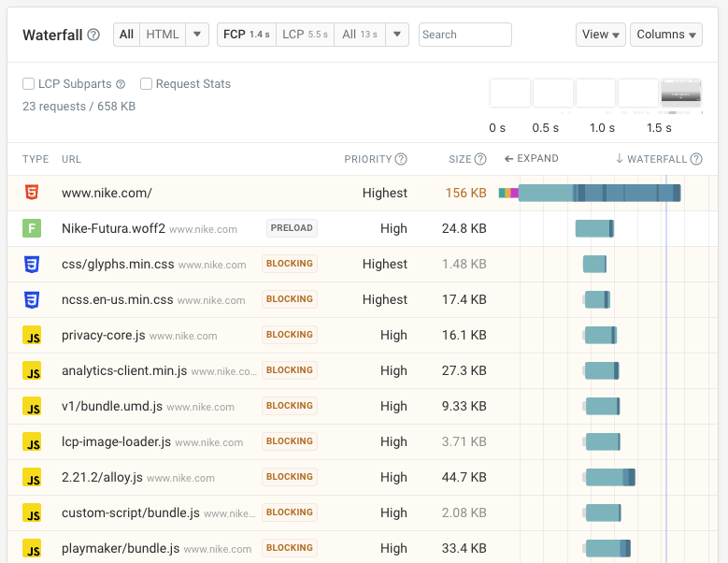Select the FCP 1.4 s milestone
Viewport: 728px width, 563px height.
point(247,35)
